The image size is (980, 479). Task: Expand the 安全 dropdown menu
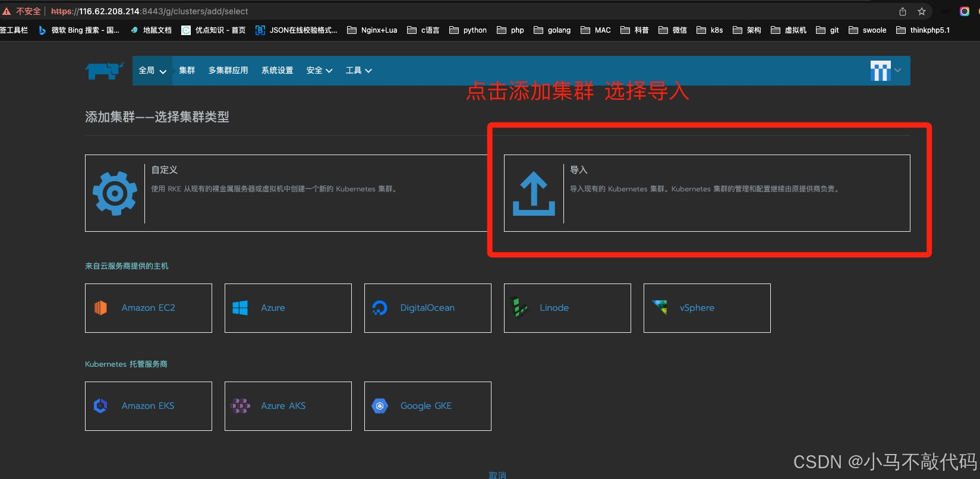click(x=319, y=71)
